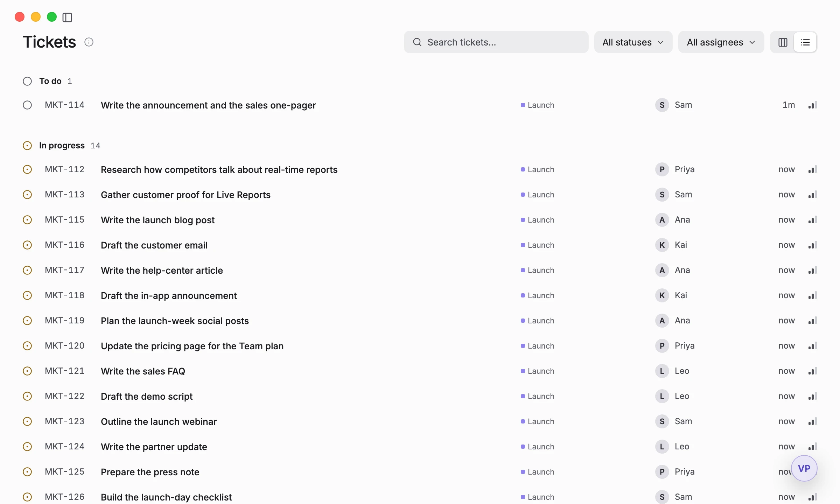Click the Tickets page heading
The image size is (840, 504).
[x=49, y=42]
